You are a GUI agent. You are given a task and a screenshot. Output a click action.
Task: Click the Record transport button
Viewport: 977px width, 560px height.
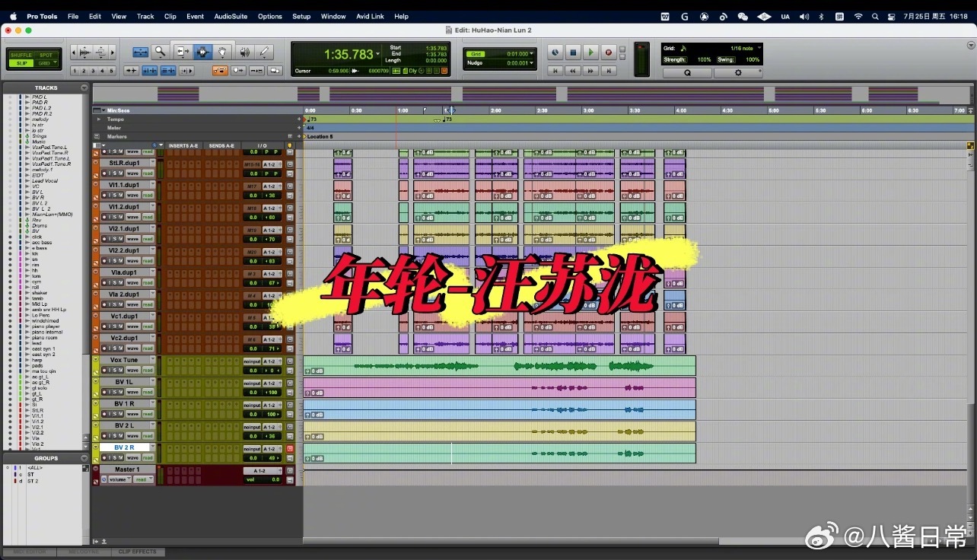tap(608, 52)
